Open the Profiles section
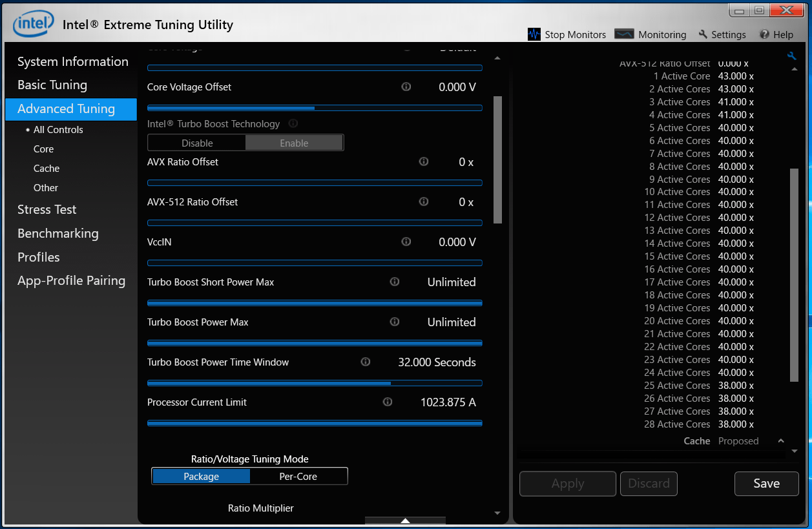812x529 pixels. click(39, 257)
